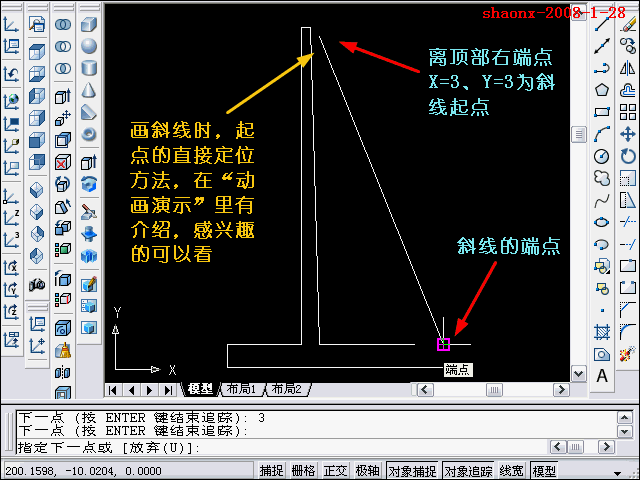Choose the Circle draw tool
This screenshot has height=480, width=640.
[x=602, y=156]
